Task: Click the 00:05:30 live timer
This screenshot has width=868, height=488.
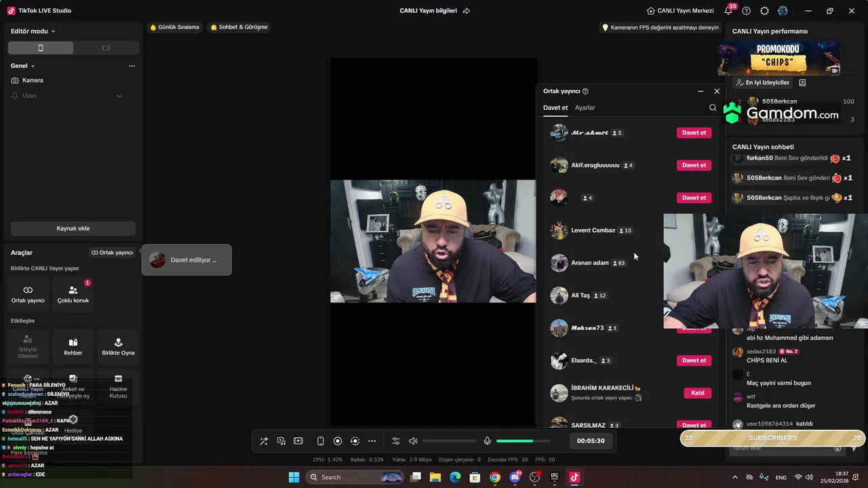Action: tap(591, 441)
